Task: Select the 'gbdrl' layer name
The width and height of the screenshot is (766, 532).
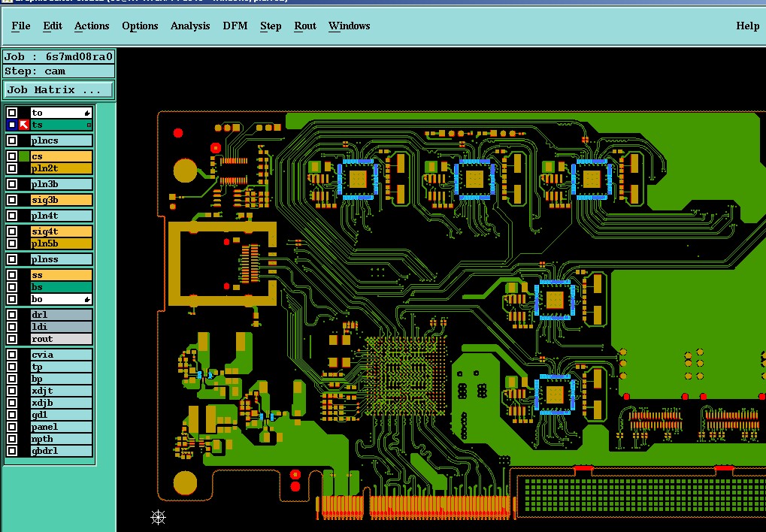Action: [x=61, y=450]
